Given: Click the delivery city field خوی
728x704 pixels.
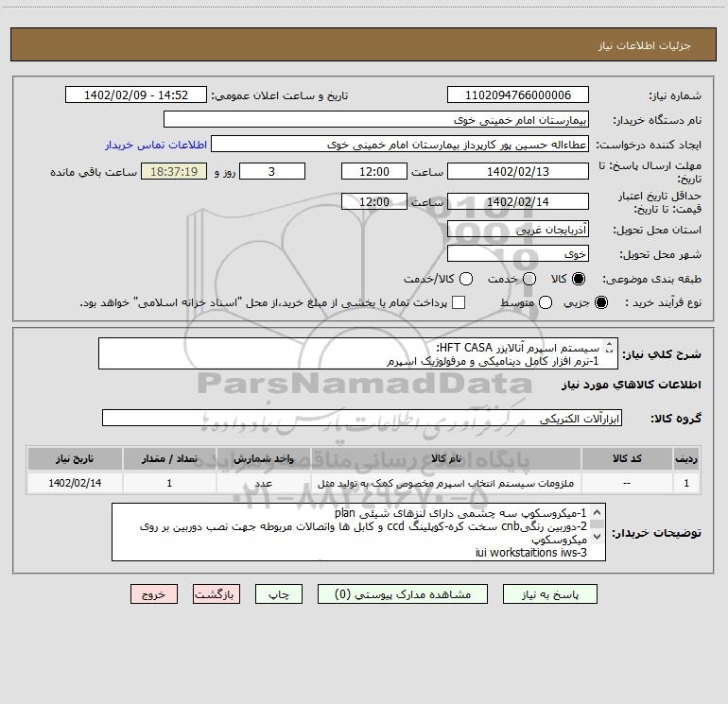Looking at the screenshot, I should coord(518,254).
